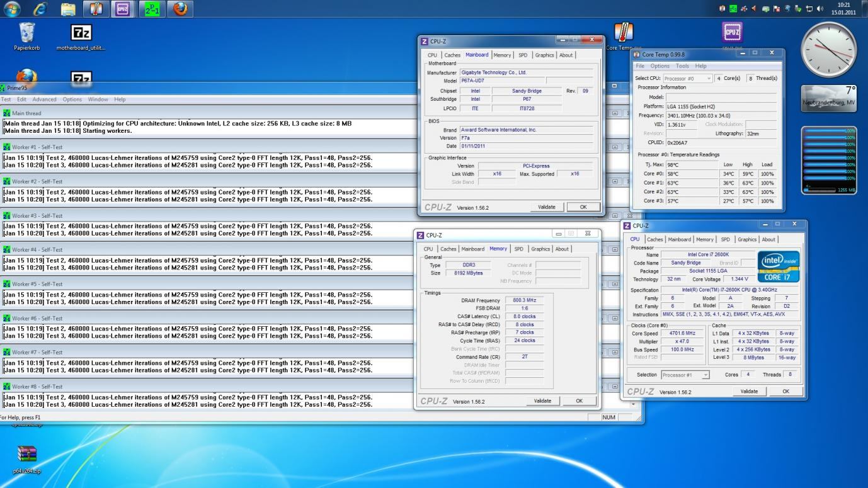Click the analog clock desktop gadget
Image resolution: width=868 pixels, height=488 pixels.
(x=828, y=50)
